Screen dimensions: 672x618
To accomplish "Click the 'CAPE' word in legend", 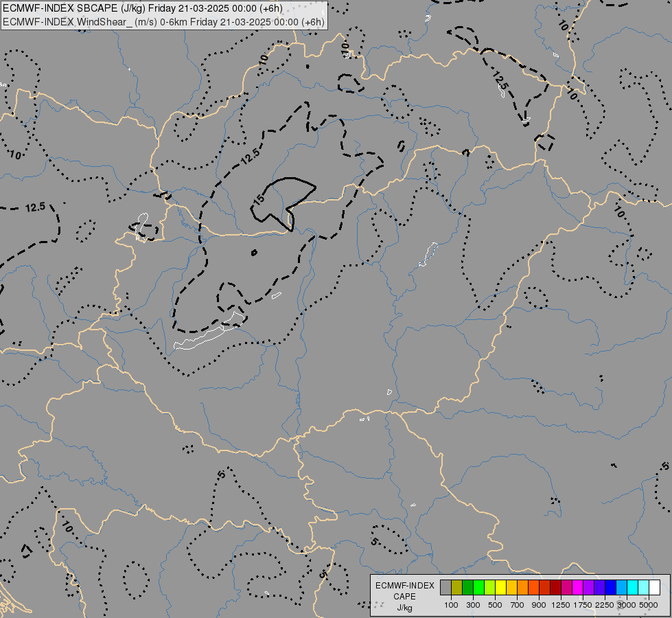I will 404,597.
